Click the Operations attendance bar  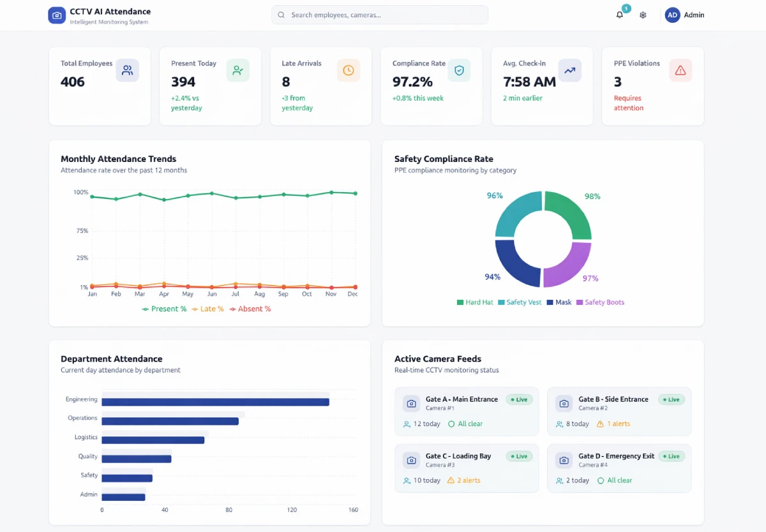170,421
